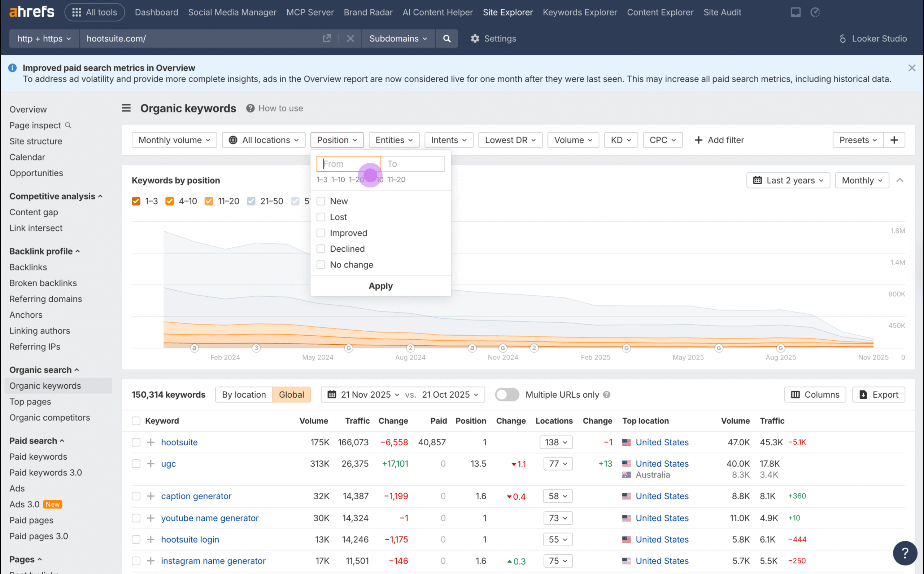Toggle the sidebar hamburger menu
This screenshot has width=924, height=574.
(126, 108)
